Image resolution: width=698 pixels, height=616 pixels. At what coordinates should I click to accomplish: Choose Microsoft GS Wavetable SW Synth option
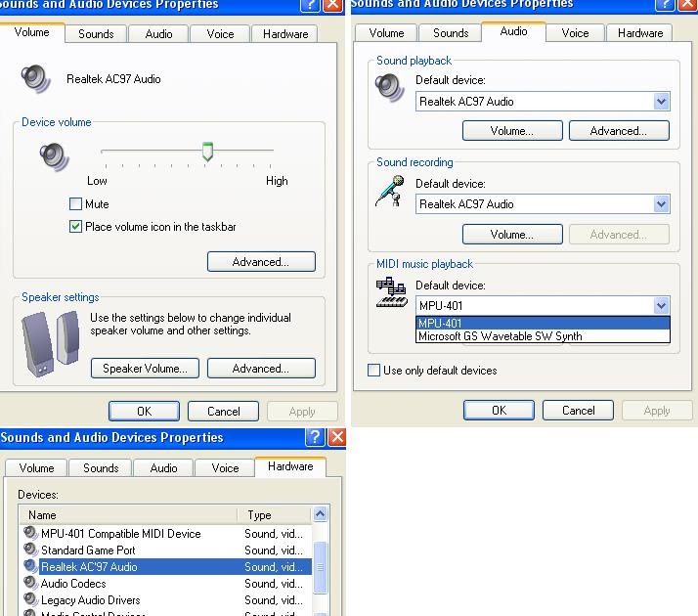(x=543, y=336)
